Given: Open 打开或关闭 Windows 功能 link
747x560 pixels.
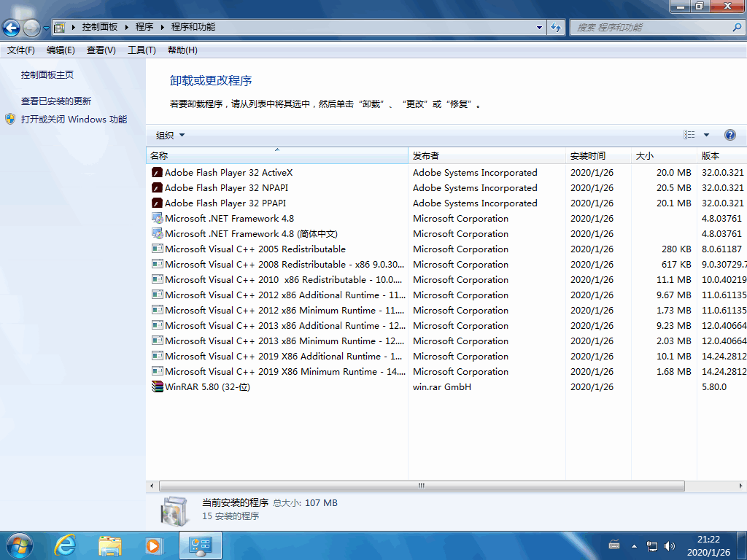Looking at the screenshot, I should point(74,119).
